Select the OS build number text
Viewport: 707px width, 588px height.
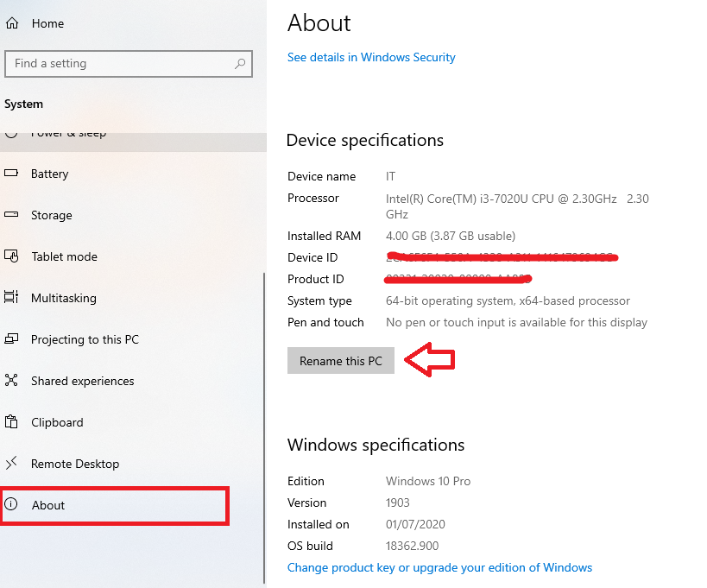click(410, 546)
